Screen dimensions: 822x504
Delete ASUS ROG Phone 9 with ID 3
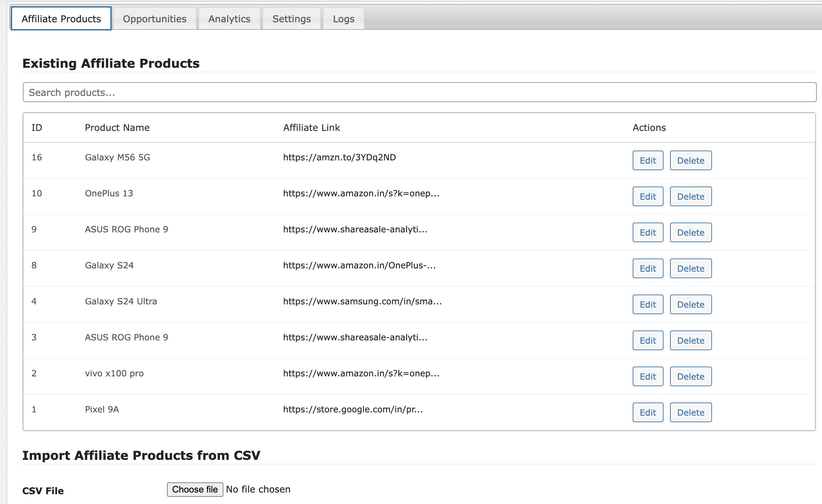pyautogui.click(x=691, y=340)
